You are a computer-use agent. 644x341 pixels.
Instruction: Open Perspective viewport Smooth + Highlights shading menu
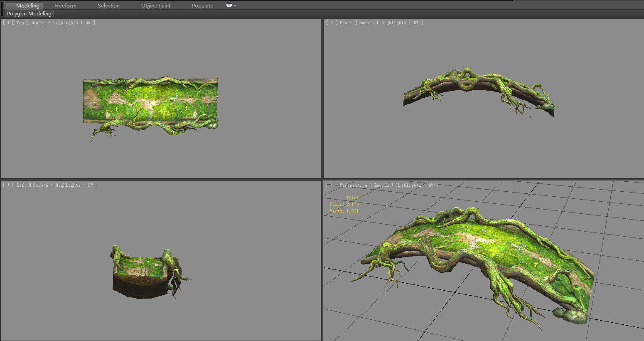tap(403, 185)
